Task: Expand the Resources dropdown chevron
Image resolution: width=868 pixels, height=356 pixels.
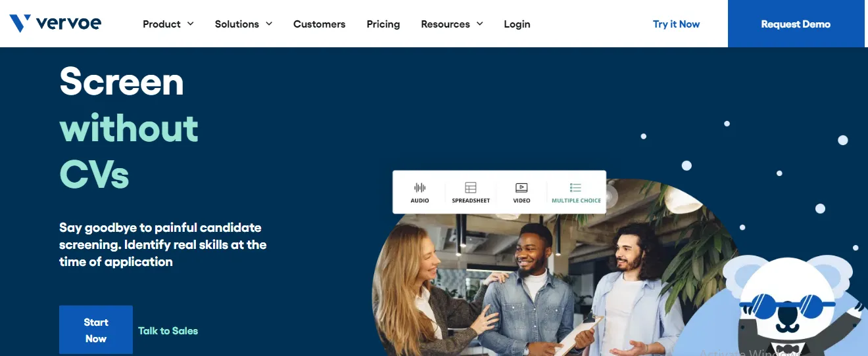Action: [480, 24]
